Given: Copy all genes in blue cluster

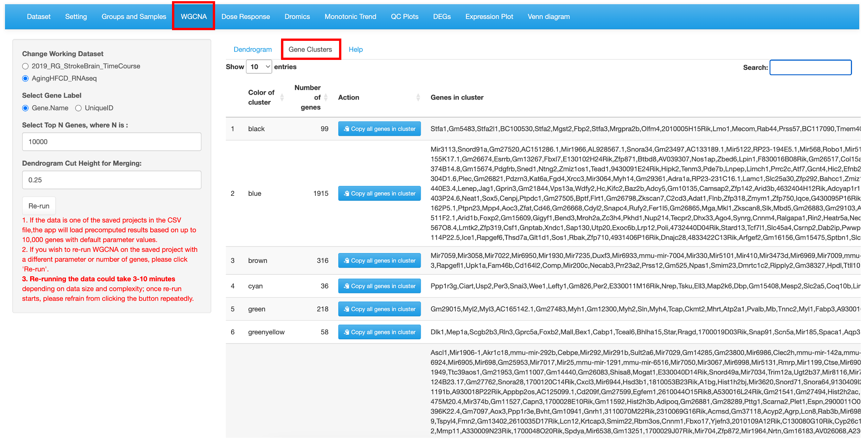Looking at the screenshot, I should pyautogui.click(x=379, y=193).
